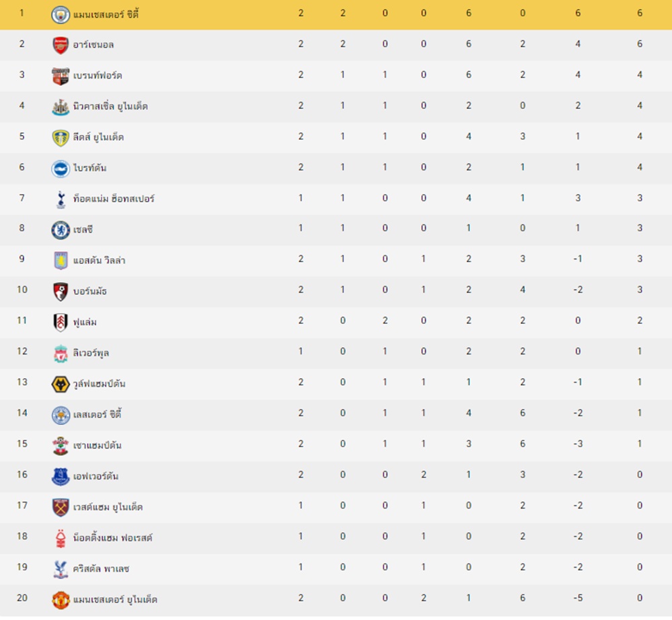Click the Newcastle United crest

click(60, 107)
